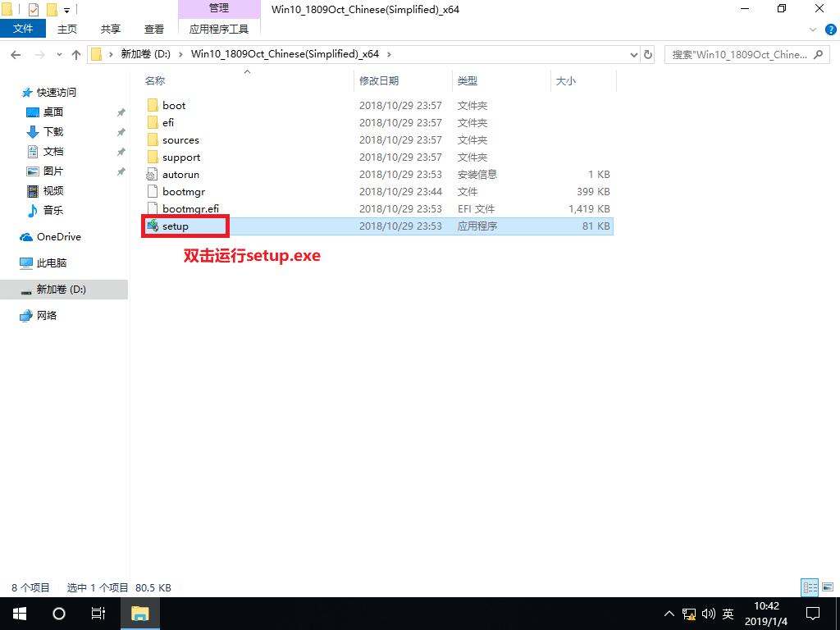
Task: Click the search magnifier icon
Action: point(818,55)
